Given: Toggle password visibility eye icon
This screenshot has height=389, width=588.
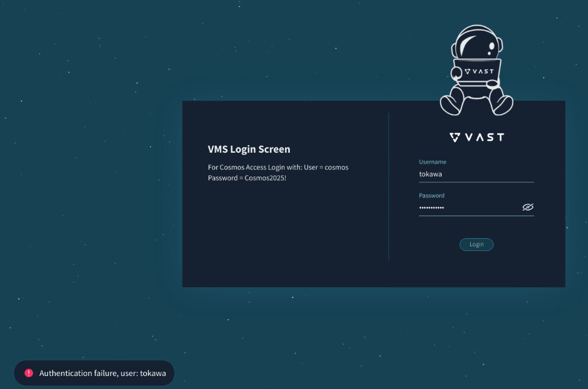Looking at the screenshot, I should pos(528,207).
